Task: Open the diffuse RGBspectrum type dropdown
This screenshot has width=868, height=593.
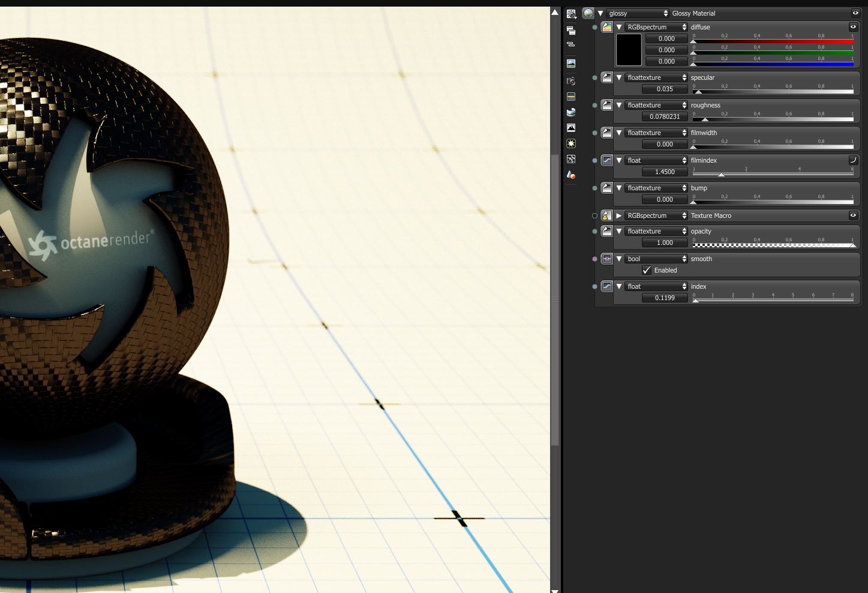Action: (656, 27)
